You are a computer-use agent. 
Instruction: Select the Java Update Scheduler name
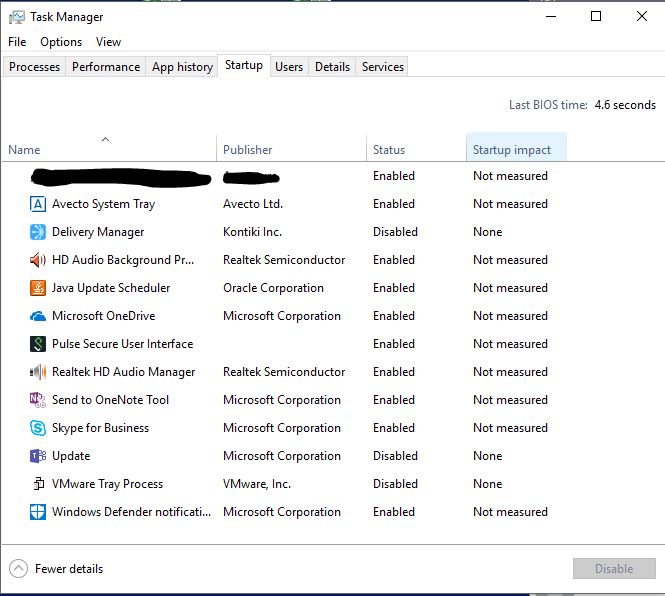pyautogui.click(x=111, y=288)
